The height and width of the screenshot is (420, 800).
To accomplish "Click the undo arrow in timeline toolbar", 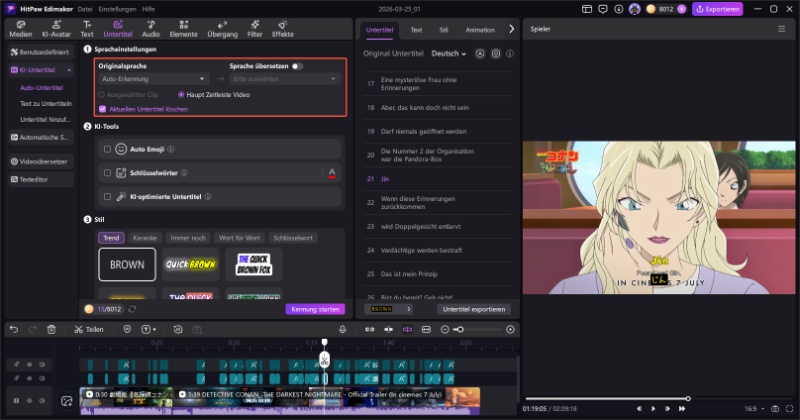I will (x=14, y=330).
